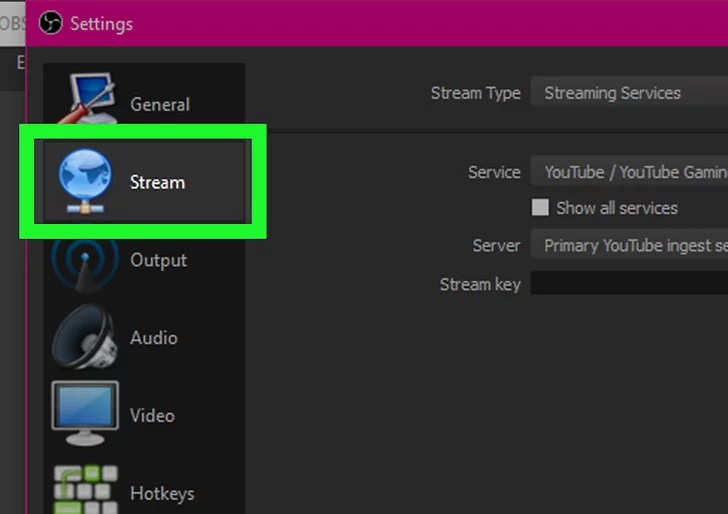The image size is (728, 514).
Task: Switch to Video settings by its label
Action: click(152, 415)
